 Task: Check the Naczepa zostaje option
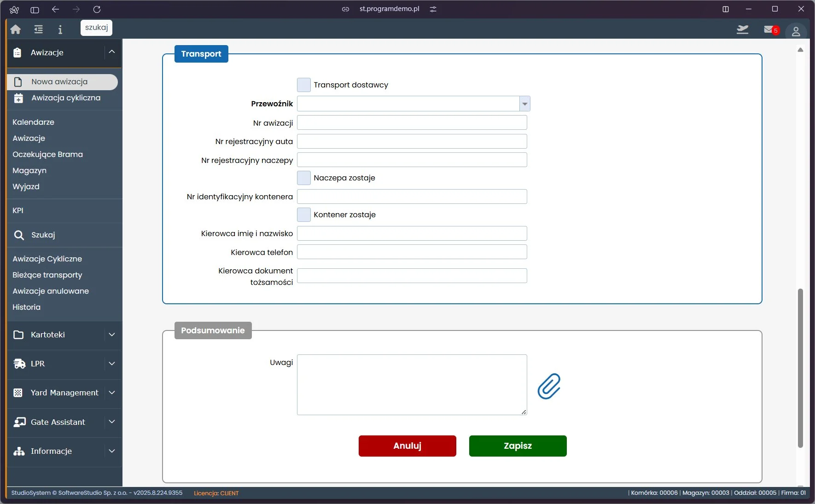pyautogui.click(x=304, y=178)
